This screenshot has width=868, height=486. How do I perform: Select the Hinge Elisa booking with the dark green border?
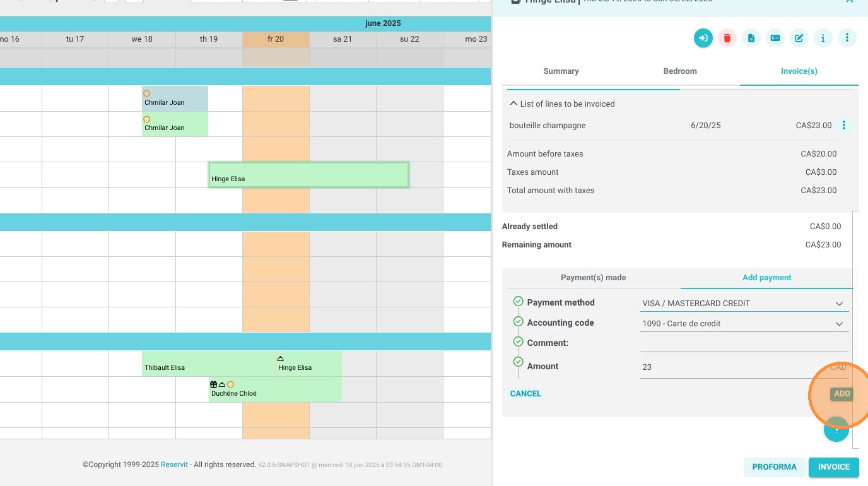(x=308, y=175)
